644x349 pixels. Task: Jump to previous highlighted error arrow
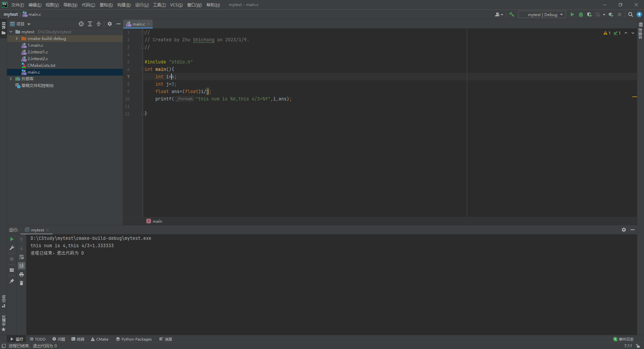(x=626, y=33)
